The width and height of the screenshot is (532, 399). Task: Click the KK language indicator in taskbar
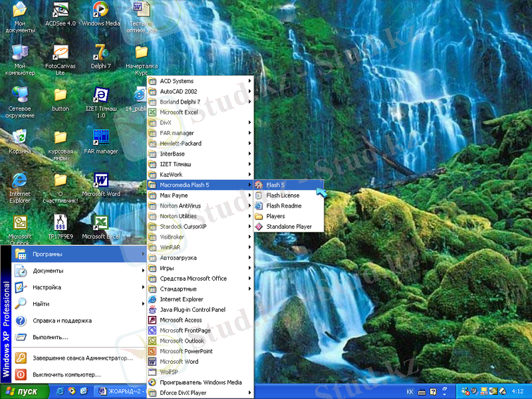coord(410,392)
